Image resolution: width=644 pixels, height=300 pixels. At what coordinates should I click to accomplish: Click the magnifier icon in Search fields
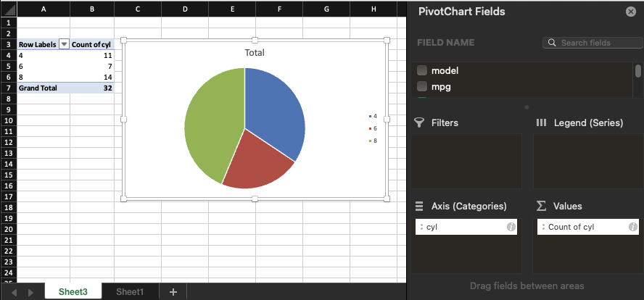[553, 43]
